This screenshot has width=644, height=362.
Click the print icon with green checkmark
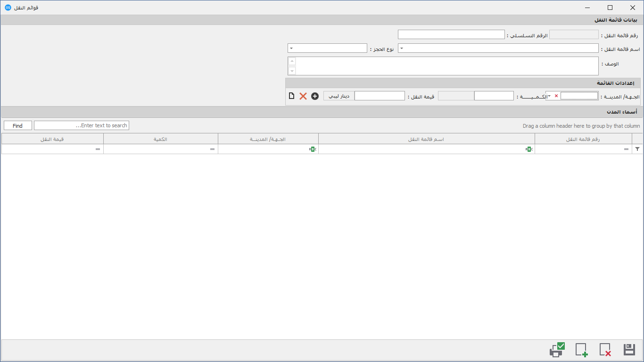click(x=557, y=349)
